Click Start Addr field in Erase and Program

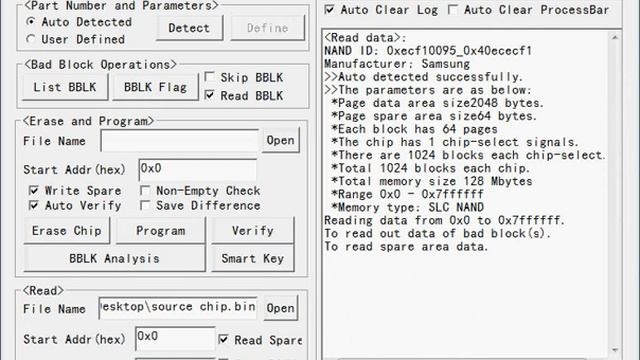[x=198, y=169]
